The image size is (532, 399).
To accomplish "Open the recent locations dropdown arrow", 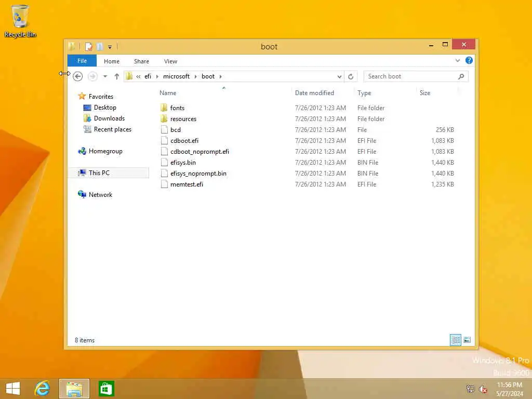I will (105, 76).
